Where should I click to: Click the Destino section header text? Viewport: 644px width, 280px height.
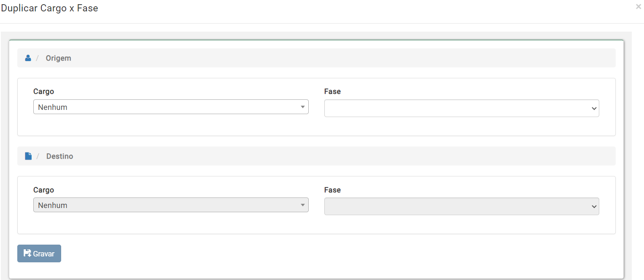[x=59, y=156]
